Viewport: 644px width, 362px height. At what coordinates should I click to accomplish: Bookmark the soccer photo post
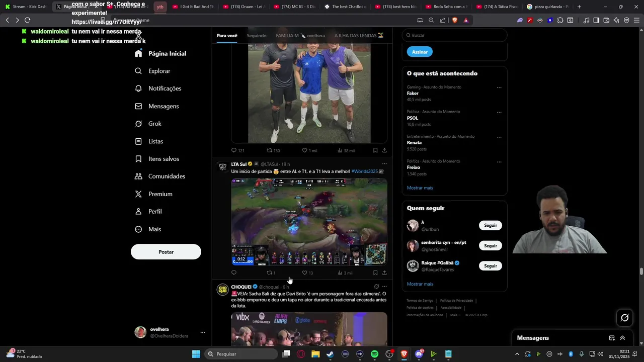[x=375, y=150]
